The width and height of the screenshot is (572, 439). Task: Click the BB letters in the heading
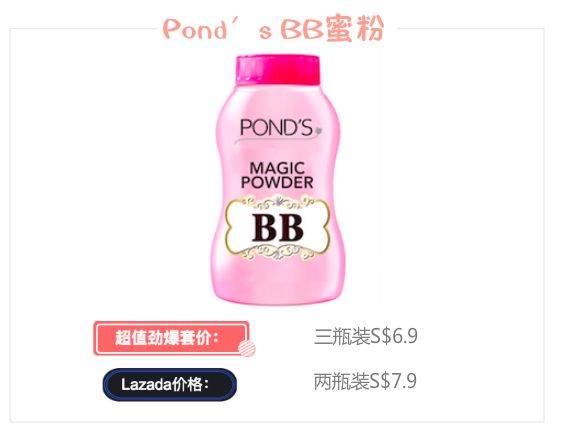tap(301, 30)
